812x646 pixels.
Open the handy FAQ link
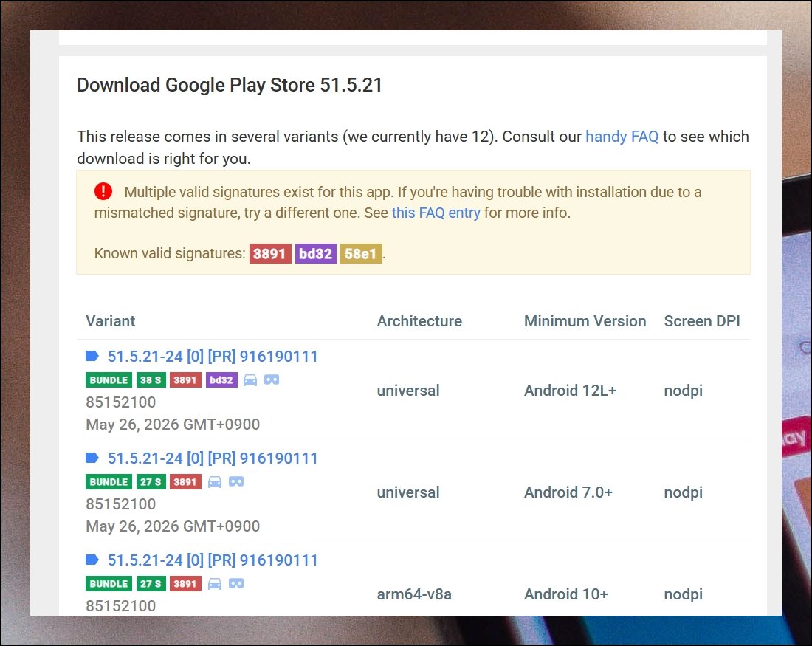pyautogui.click(x=622, y=137)
